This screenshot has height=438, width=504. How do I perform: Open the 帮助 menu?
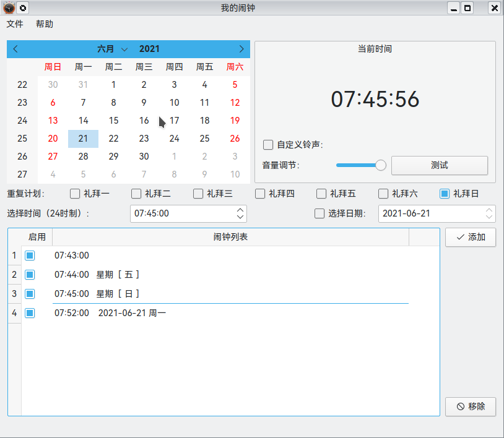(45, 24)
